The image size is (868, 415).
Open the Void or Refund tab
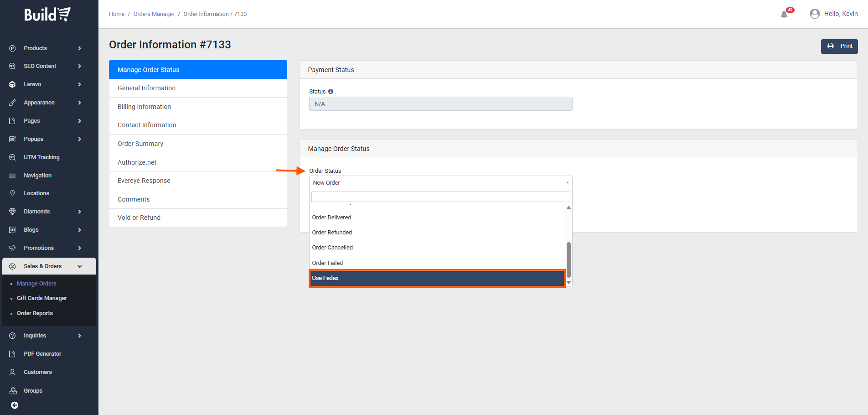click(198, 218)
